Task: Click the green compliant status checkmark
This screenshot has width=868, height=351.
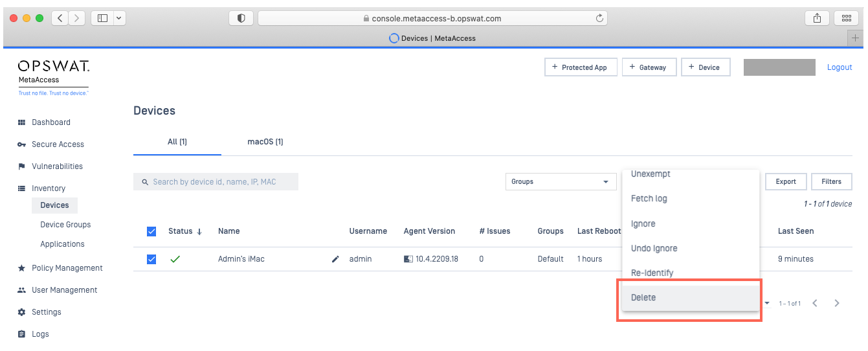Action: 175,259
